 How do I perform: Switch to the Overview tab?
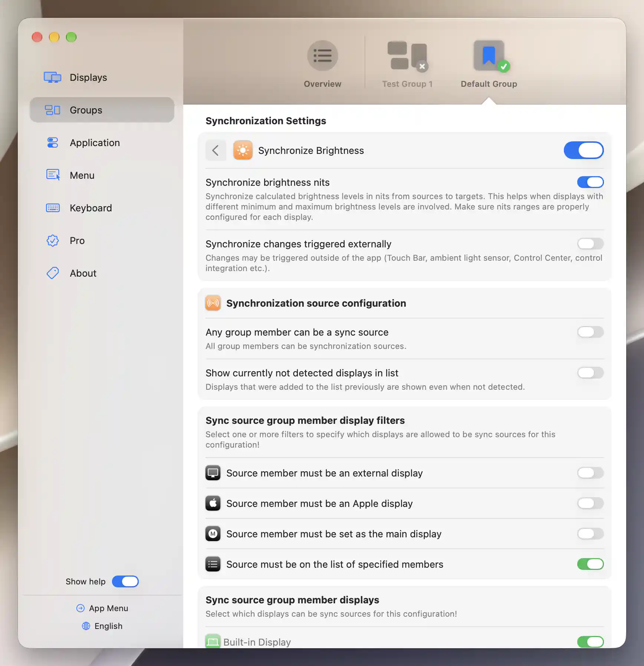pos(322,64)
